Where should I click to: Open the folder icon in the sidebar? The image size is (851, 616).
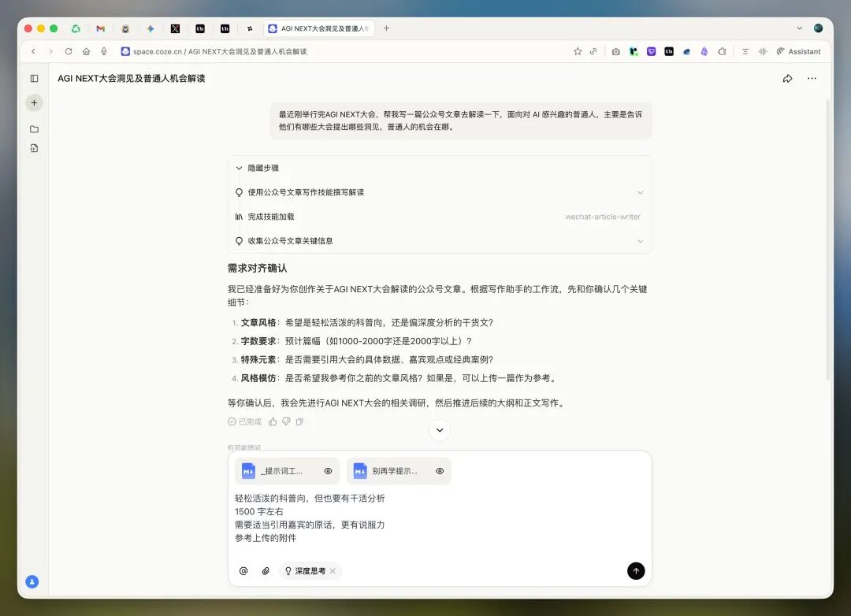(34, 129)
